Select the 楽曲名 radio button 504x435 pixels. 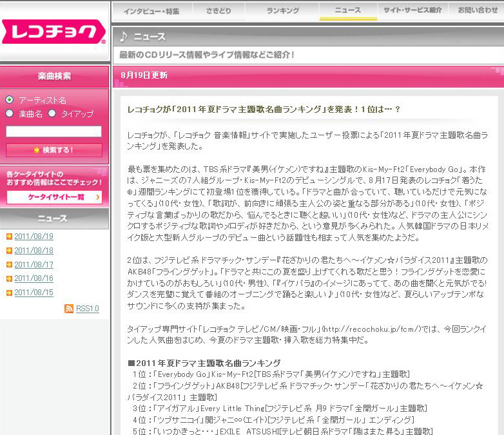click(x=9, y=113)
